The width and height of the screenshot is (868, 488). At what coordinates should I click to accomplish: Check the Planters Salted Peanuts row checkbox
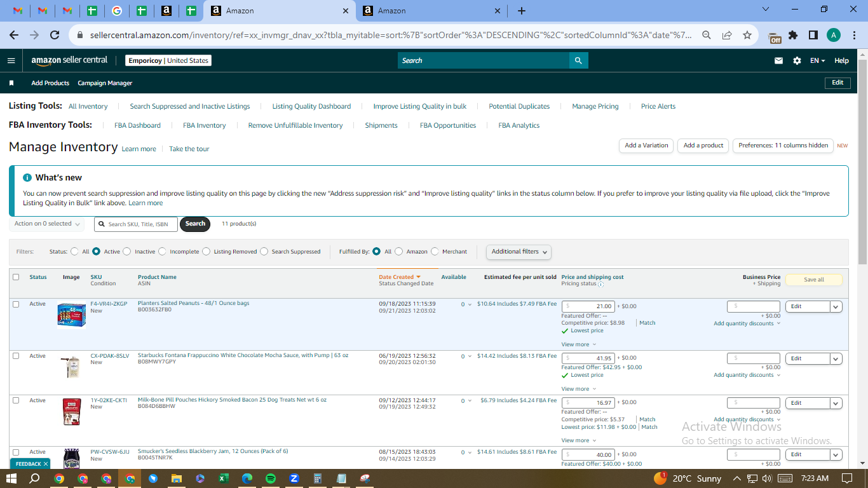(16, 304)
